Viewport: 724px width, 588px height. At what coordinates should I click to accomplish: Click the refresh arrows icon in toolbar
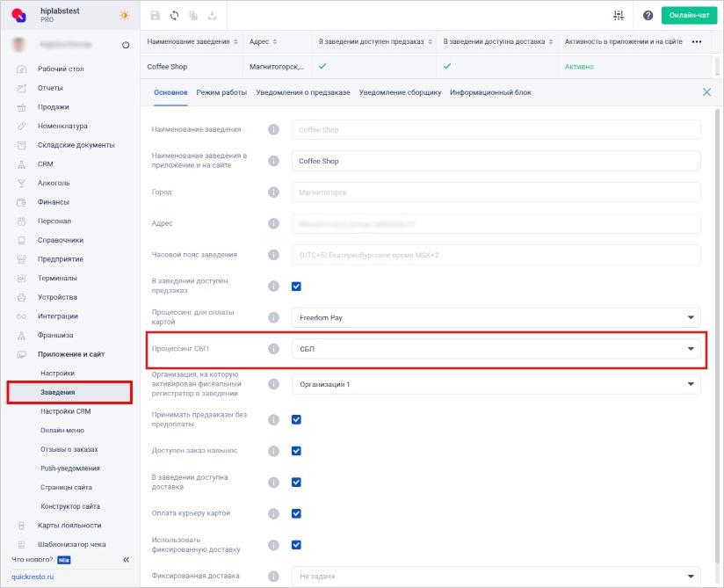click(175, 16)
